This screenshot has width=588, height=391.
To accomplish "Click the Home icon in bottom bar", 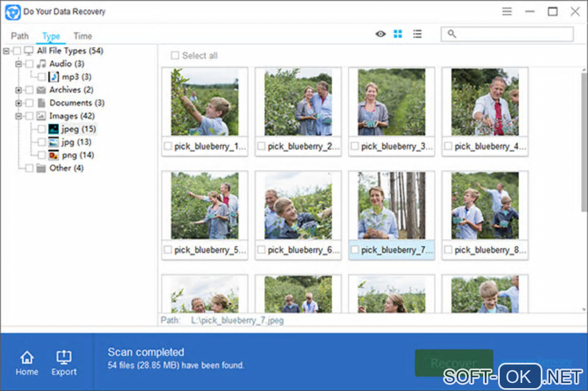I will pyautogui.click(x=27, y=358).
